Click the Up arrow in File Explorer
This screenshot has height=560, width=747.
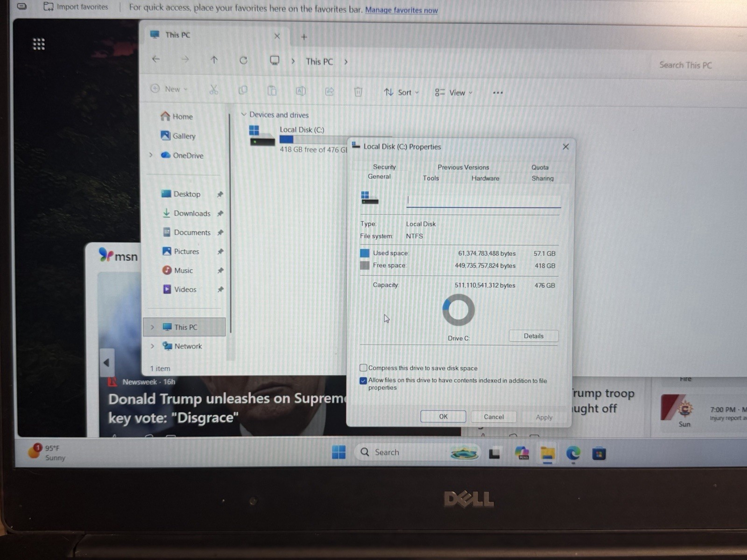point(214,60)
